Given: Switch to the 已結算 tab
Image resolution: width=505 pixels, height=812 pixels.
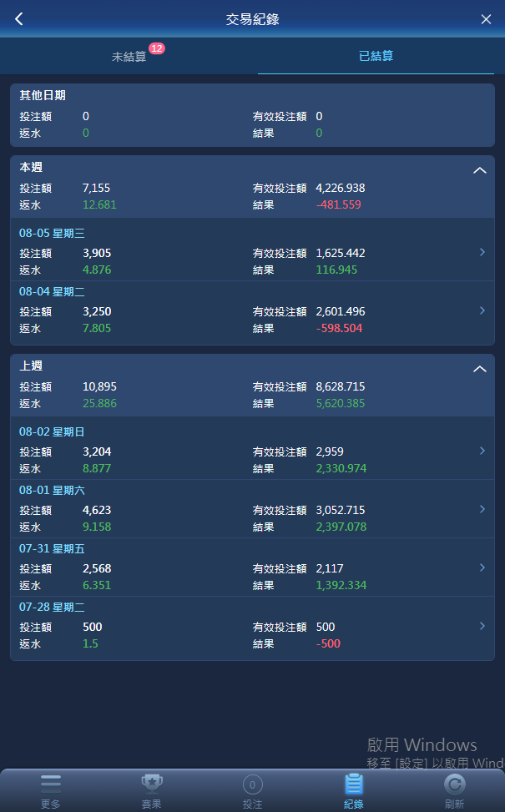Looking at the screenshot, I should [x=376, y=56].
